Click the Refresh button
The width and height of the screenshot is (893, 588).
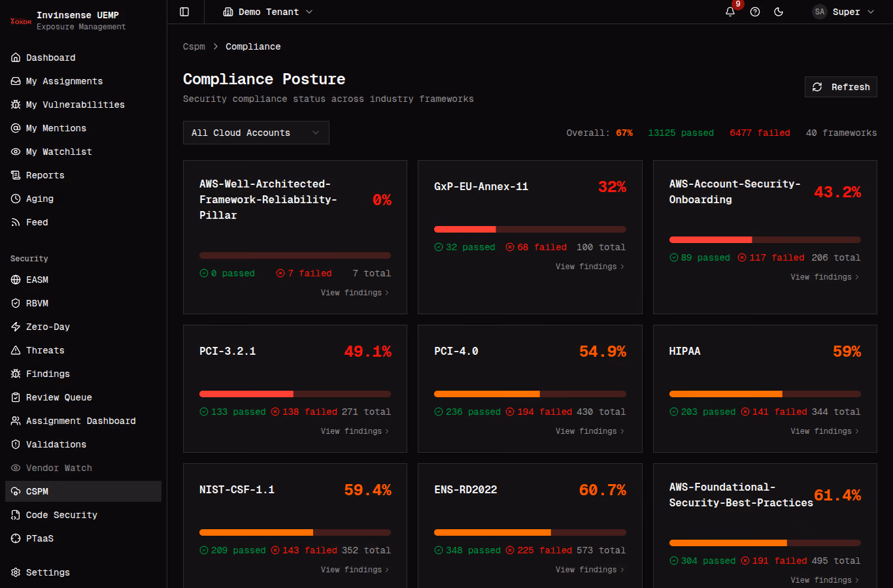[841, 87]
